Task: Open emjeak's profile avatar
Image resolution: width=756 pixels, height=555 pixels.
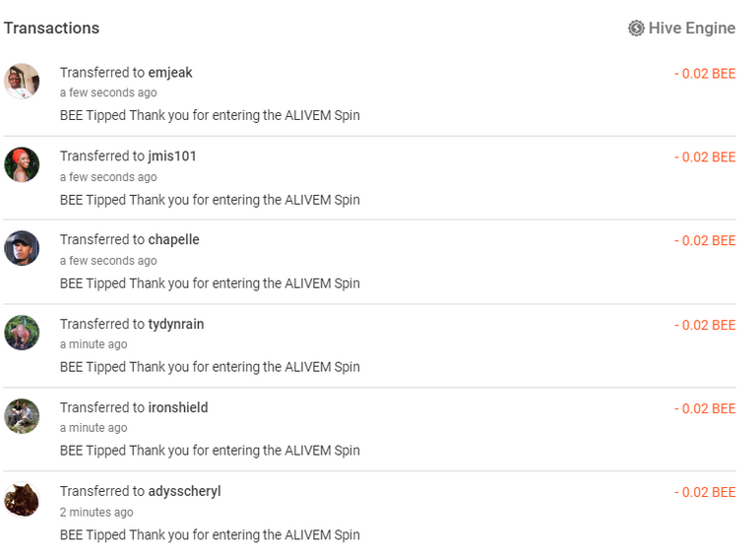Action: [x=22, y=81]
